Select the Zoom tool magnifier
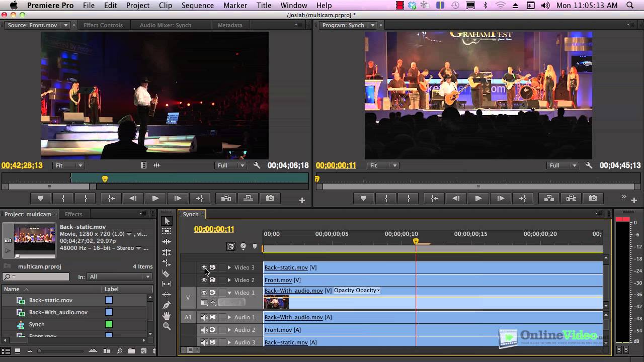The image size is (644, 362). (x=167, y=326)
